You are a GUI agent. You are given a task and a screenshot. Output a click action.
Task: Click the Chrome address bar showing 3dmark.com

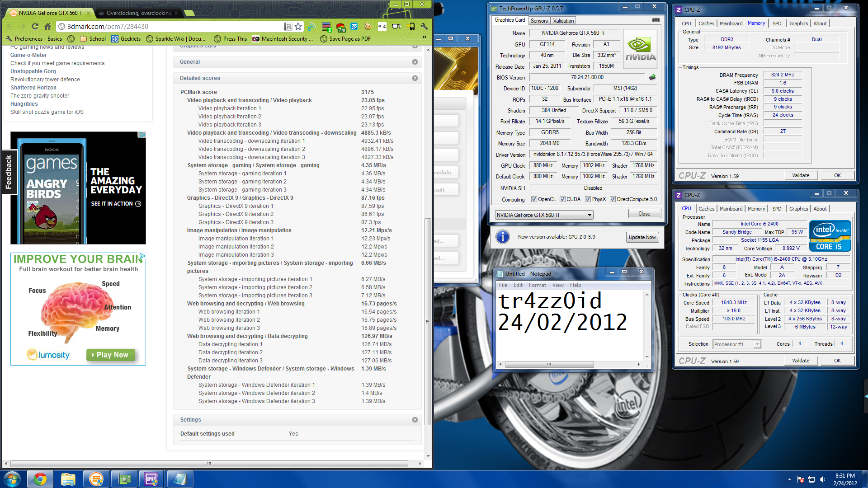point(174,27)
